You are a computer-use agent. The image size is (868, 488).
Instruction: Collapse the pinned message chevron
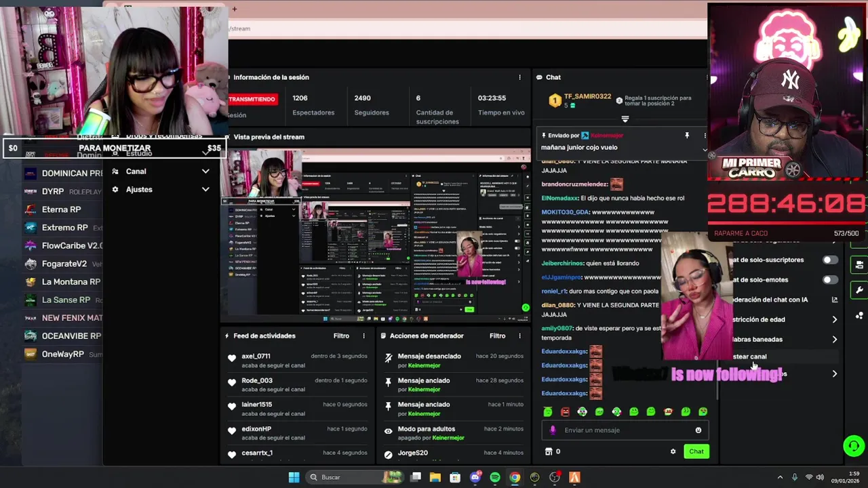(705, 149)
